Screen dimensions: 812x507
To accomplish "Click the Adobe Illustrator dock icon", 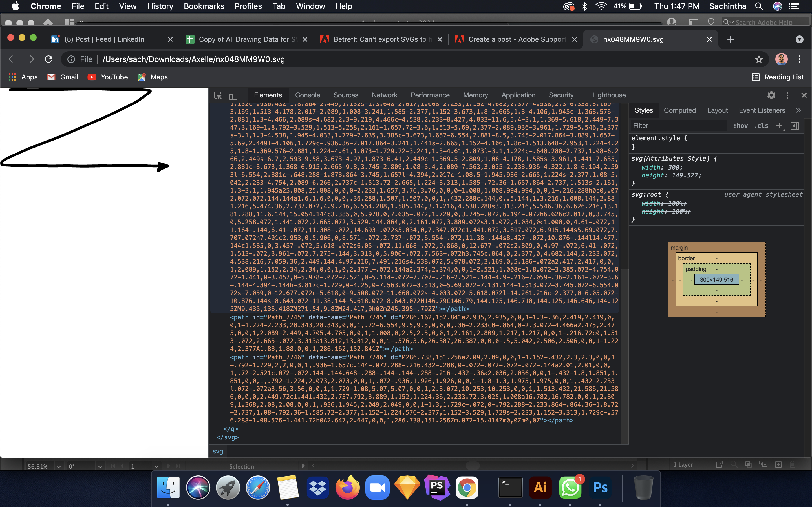I will pos(539,488).
